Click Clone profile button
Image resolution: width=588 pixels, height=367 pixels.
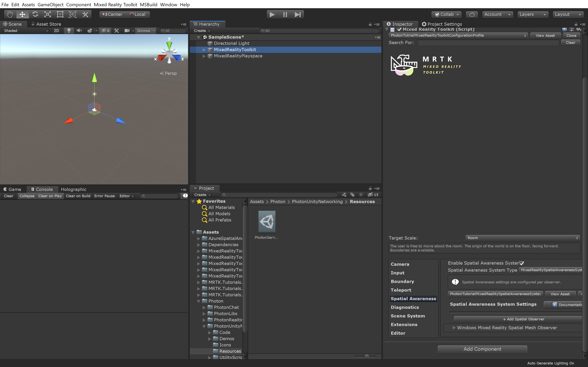571,35
